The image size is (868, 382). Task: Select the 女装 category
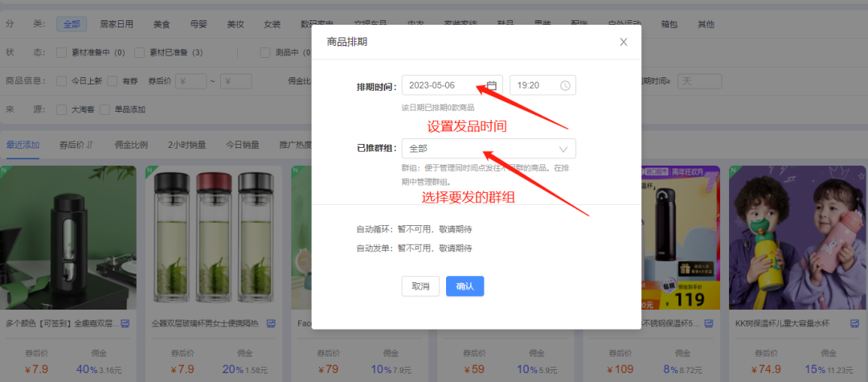272,24
